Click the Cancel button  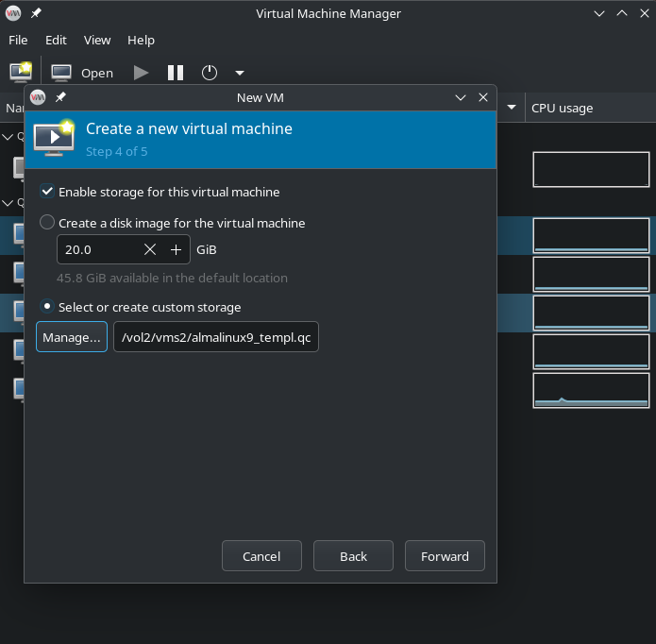tap(261, 555)
